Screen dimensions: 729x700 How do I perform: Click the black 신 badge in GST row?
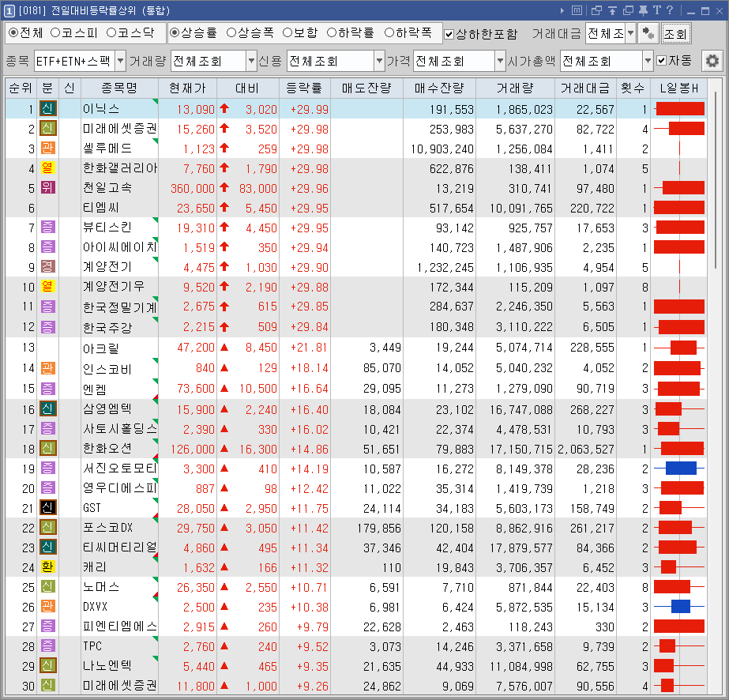[47, 507]
